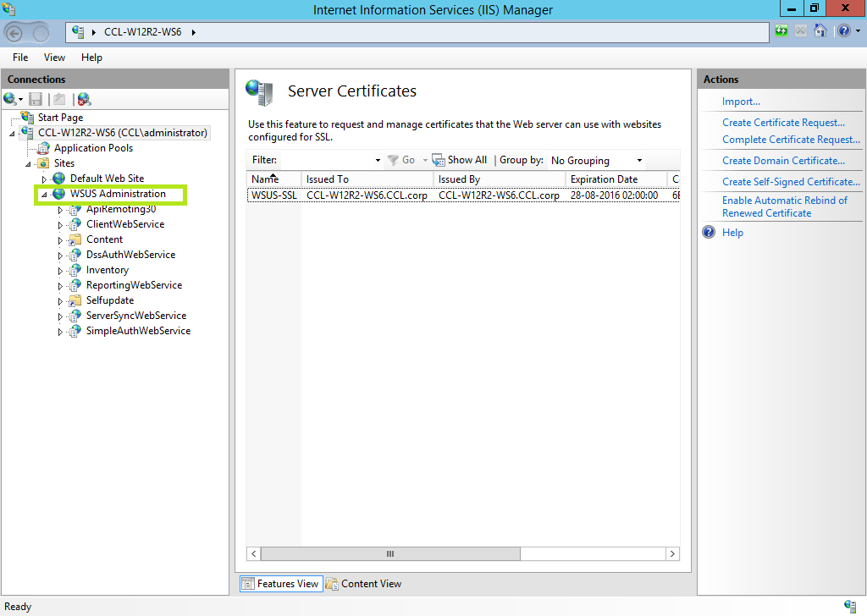Click the Help question mark toolbar icon
867x616 pixels.
pyautogui.click(x=842, y=31)
